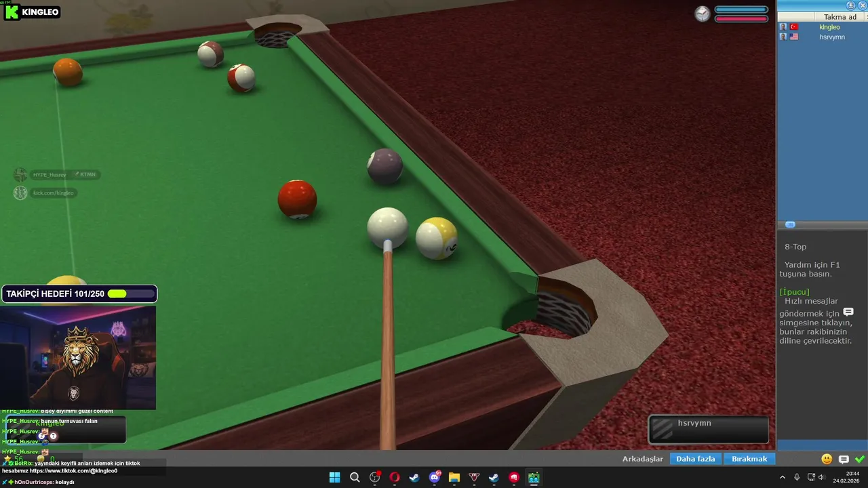Click the Turkish flag next to kingleo
This screenshot has width=868, height=488.
pos(794,27)
